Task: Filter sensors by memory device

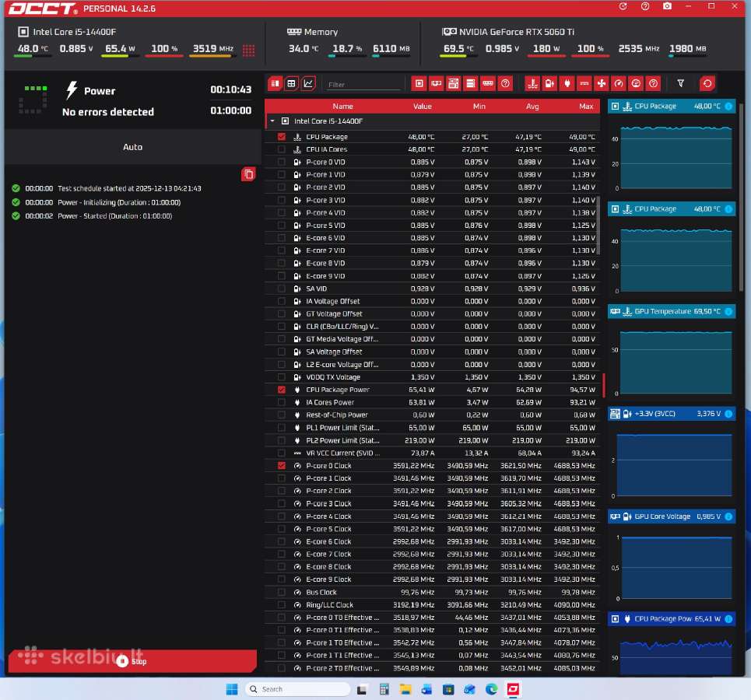Action: 488,83
